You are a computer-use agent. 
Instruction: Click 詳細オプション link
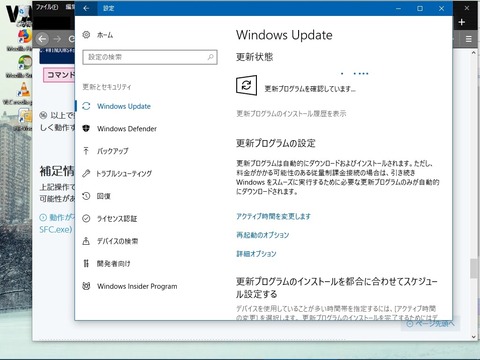pyautogui.click(x=256, y=254)
